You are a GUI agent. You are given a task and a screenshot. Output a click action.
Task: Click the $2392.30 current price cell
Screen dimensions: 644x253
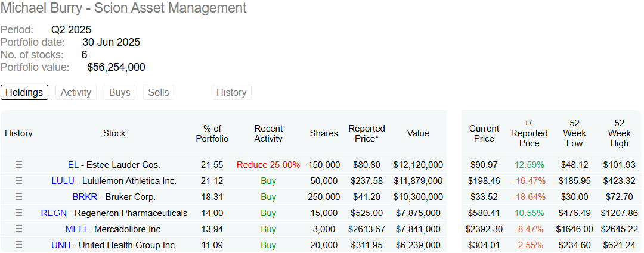tap(484, 229)
